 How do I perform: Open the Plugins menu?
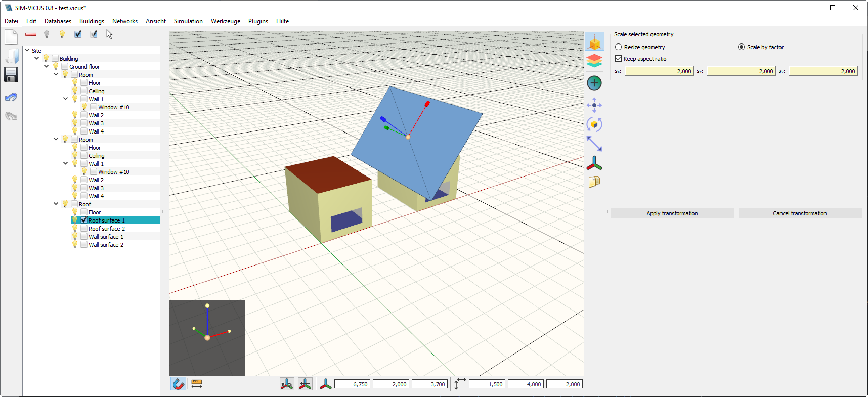click(x=258, y=21)
